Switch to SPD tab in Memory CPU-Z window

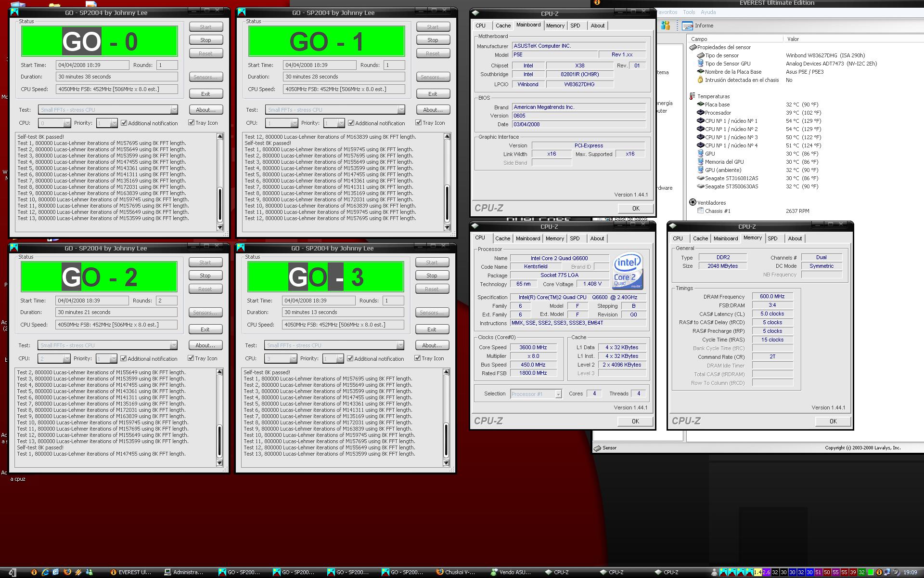[772, 238]
